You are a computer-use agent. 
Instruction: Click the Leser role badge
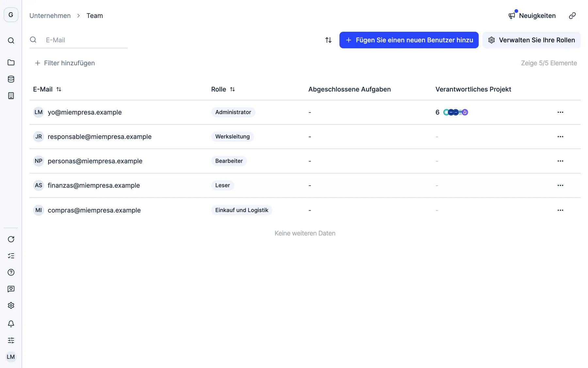(x=222, y=185)
